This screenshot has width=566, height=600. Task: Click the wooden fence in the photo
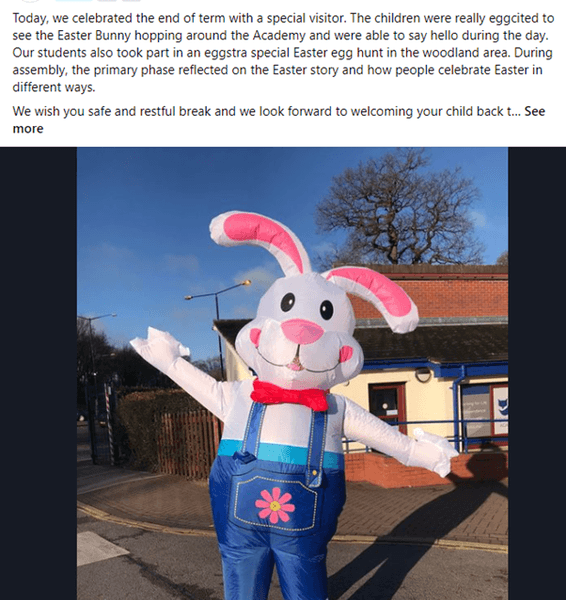pos(188,444)
